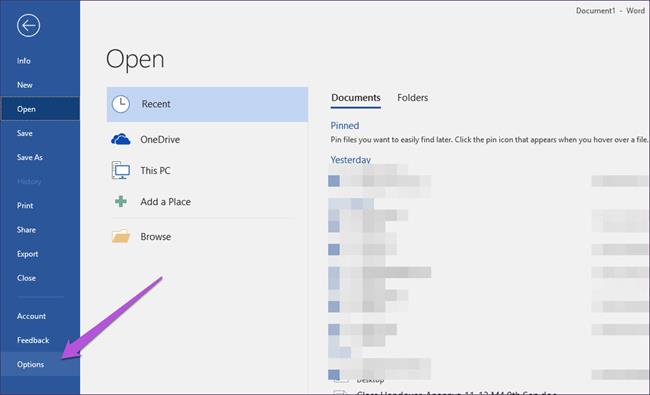The height and width of the screenshot is (395, 650).
Task: Select the Recent location label
Action: click(156, 104)
